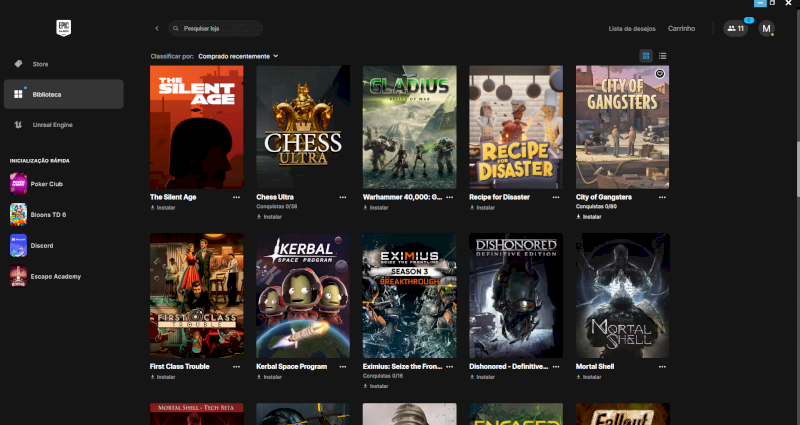Open Dishonored Definitive Edition cover
The image size is (800, 425).
[516, 296]
